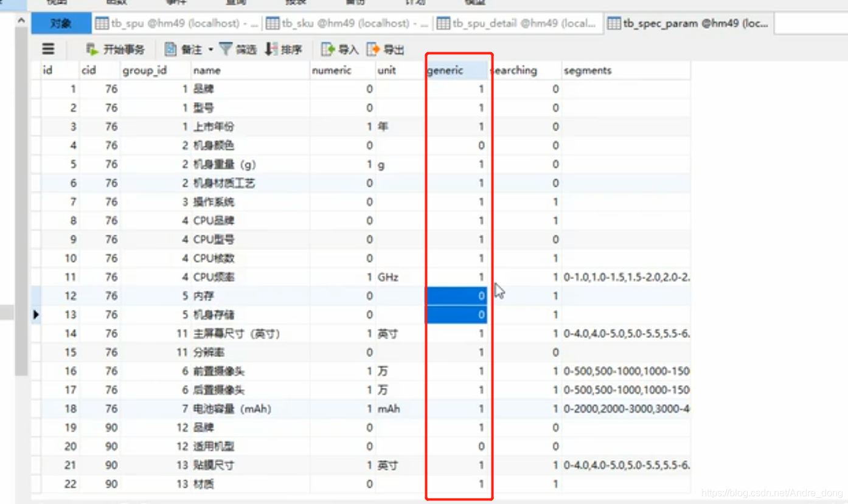Select the 操作系统 name cell
The height and width of the screenshot is (504, 848).
coord(250,202)
